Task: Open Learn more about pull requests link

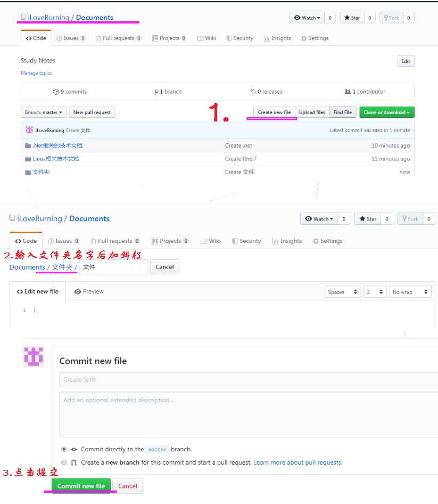Action: (298, 462)
